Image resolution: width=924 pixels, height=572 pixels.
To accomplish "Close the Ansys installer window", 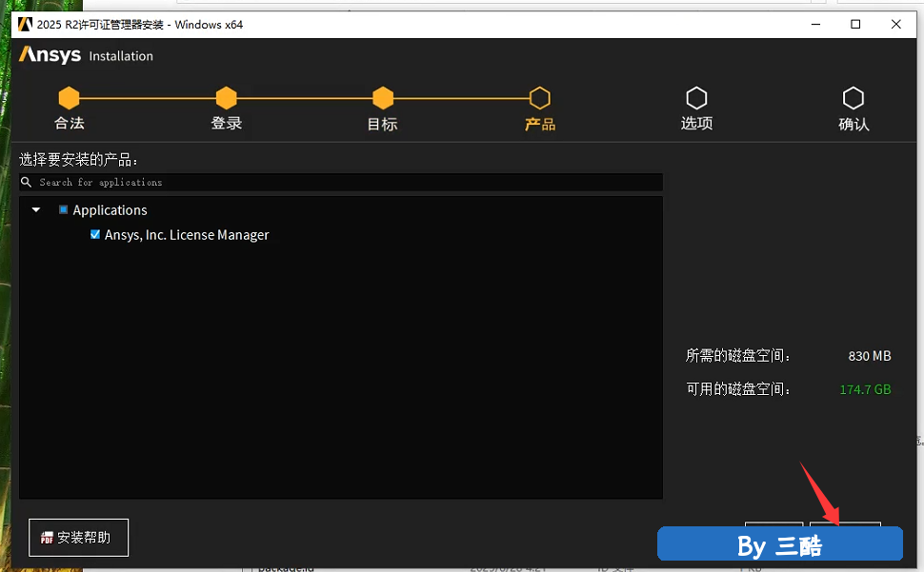I will (895, 24).
